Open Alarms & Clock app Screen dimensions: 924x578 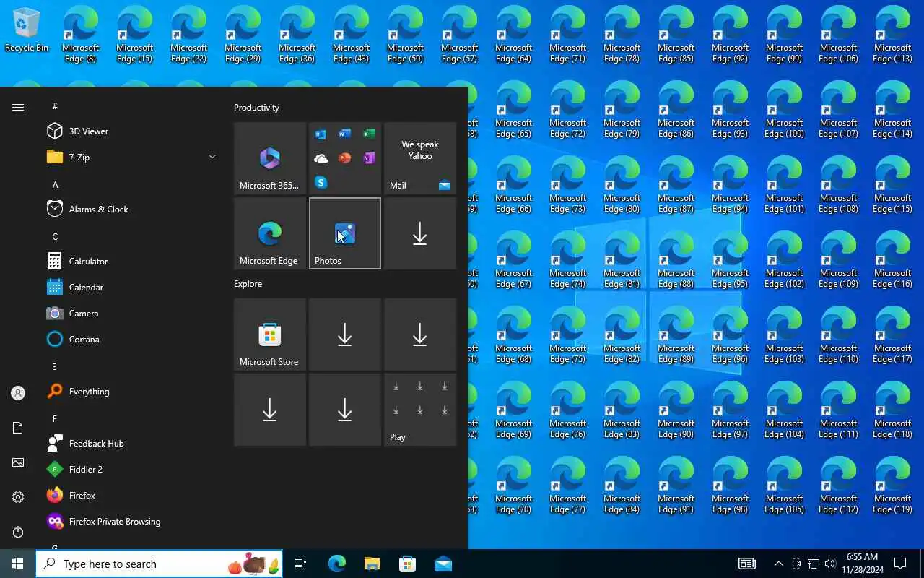click(130, 210)
